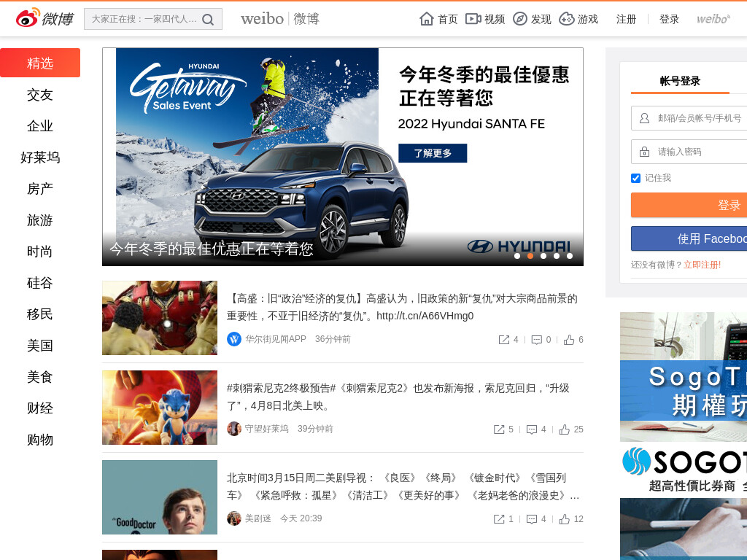
Task: Click author name 美剧迷
Action: pyautogui.click(x=258, y=518)
